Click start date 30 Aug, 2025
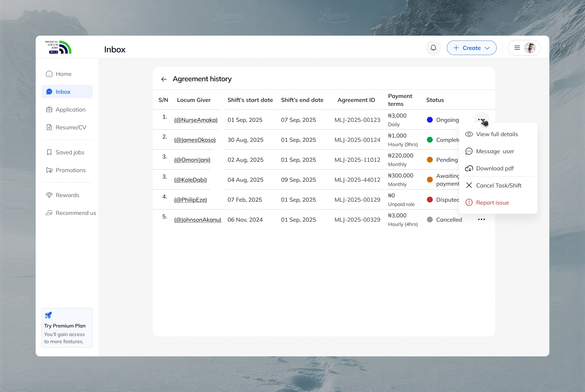This screenshot has height=392, width=585. coord(245,140)
